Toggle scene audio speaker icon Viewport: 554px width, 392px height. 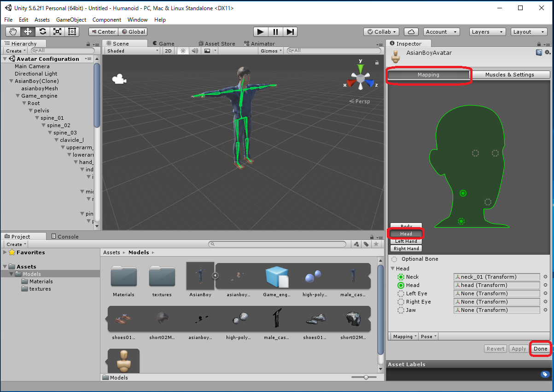(195, 51)
